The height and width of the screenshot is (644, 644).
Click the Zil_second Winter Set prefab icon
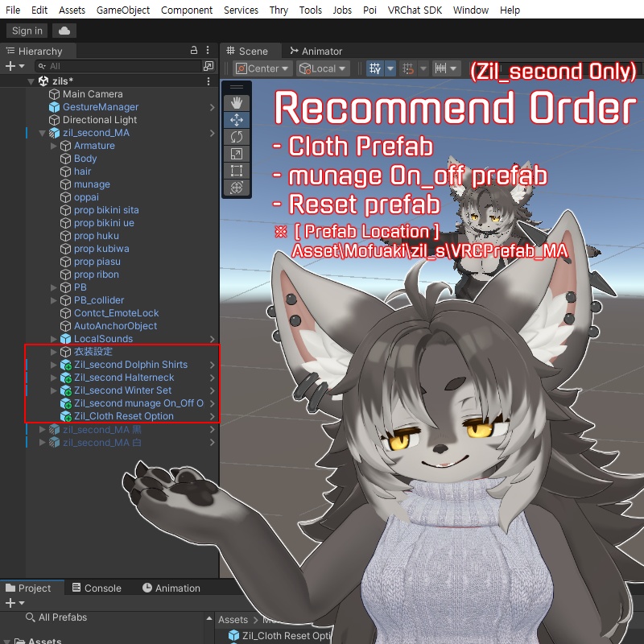[x=66, y=390]
